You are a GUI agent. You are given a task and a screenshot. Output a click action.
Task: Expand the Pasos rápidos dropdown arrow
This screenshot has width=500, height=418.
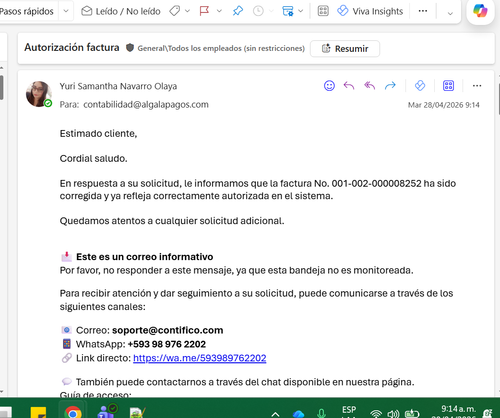point(66,11)
